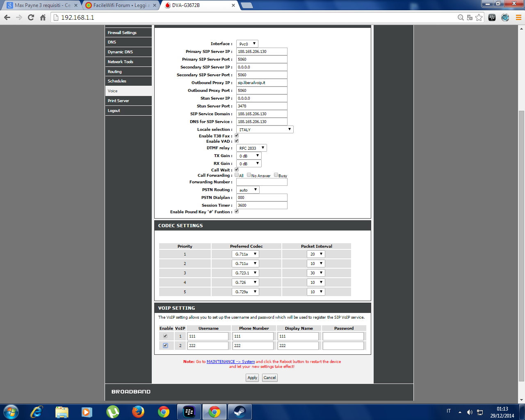
Task: Click the zoom magnifier icon in address bar
Action: click(x=461, y=17)
